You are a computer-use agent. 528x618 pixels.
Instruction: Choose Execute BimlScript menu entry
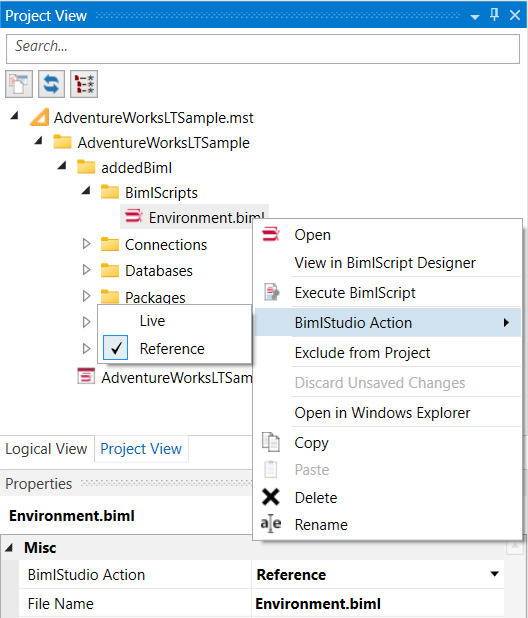388,292
